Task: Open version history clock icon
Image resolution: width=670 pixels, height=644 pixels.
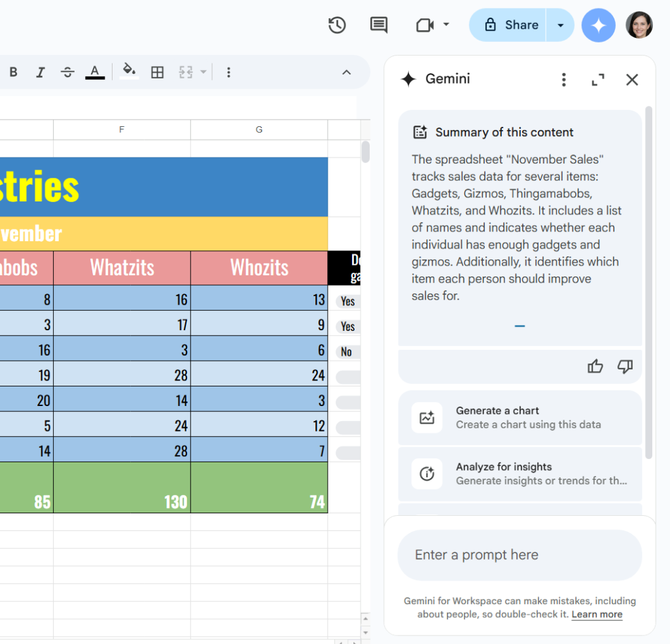Action: click(x=337, y=25)
